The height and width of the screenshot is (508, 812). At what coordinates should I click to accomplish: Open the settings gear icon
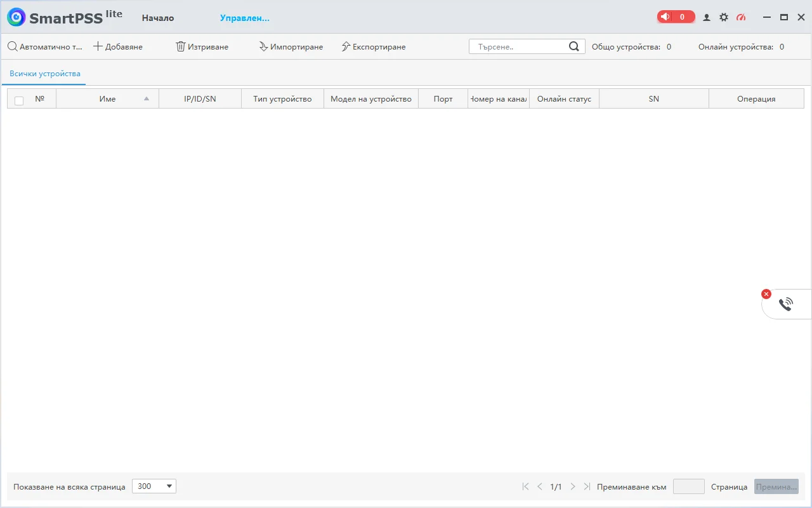click(x=724, y=18)
